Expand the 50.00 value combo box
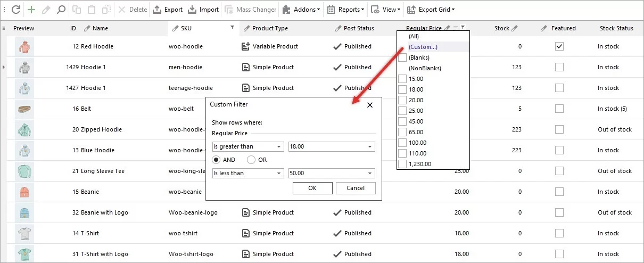Viewport: 644px width, 263px height. (369, 173)
